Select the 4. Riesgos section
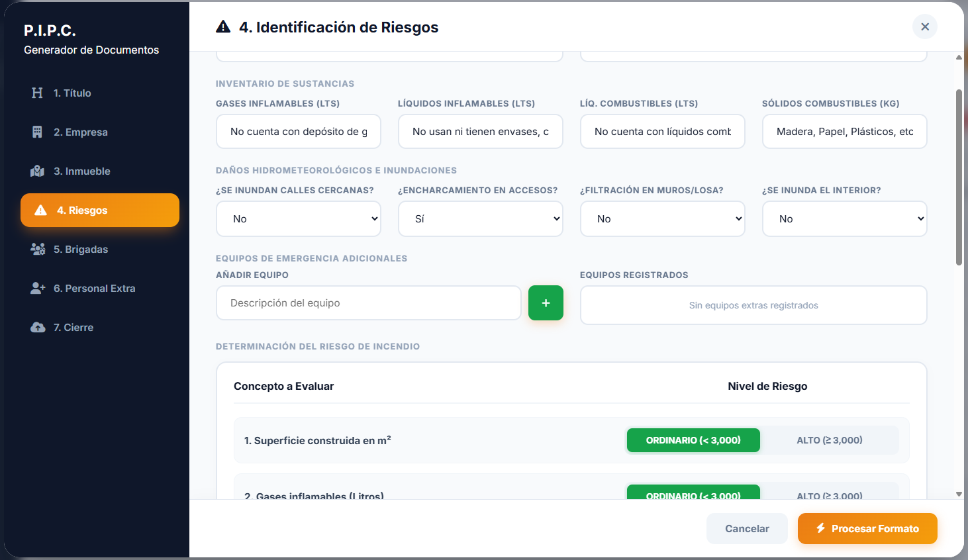968x560 pixels. coord(100,210)
